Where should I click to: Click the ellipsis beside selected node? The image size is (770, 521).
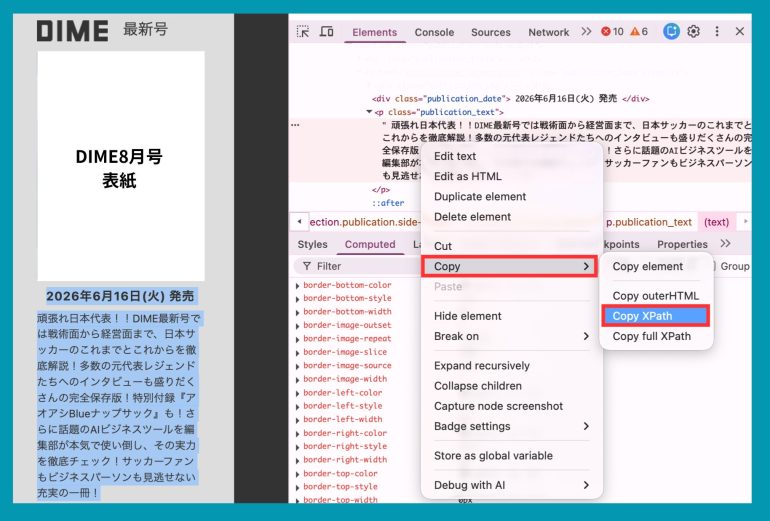pyautogui.click(x=295, y=125)
